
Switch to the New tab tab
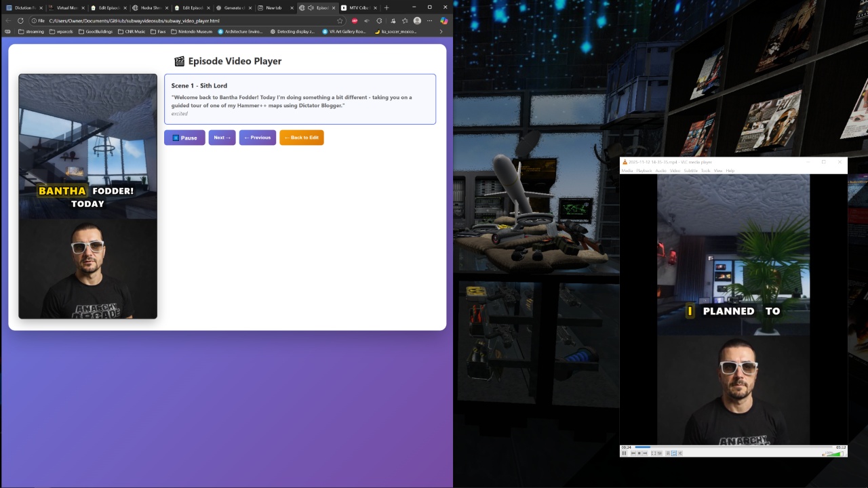point(276,7)
